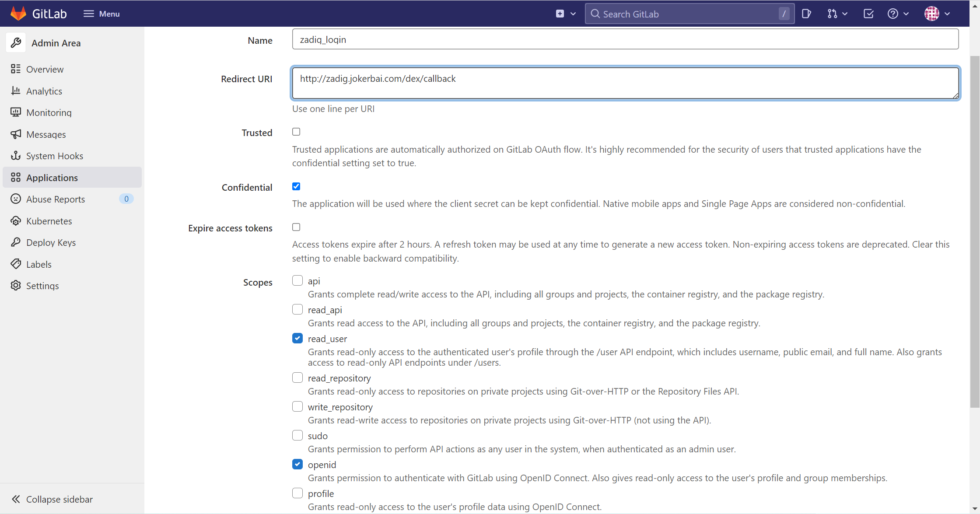Check the read_api scope checkbox
The width and height of the screenshot is (980, 514).
pos(297,309)
